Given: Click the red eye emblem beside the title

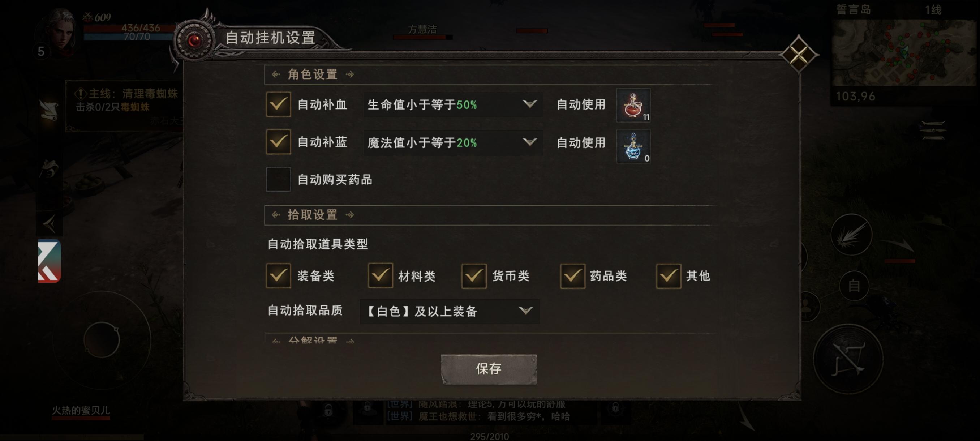Looking at the screenshot, I should (x=194, y=40).
